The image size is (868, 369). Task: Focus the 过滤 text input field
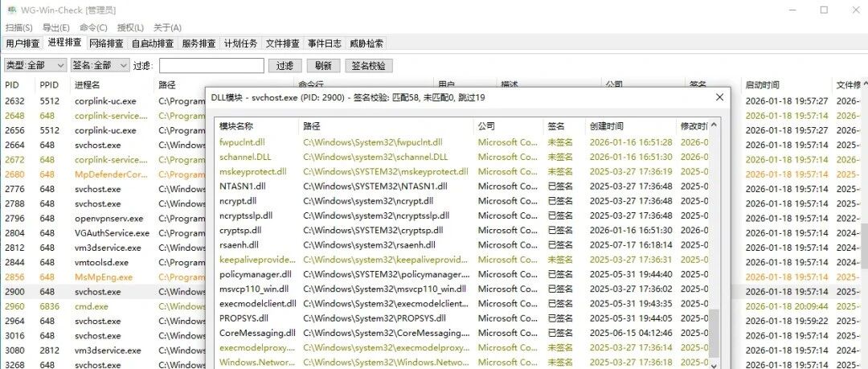(x=211, y=65)
